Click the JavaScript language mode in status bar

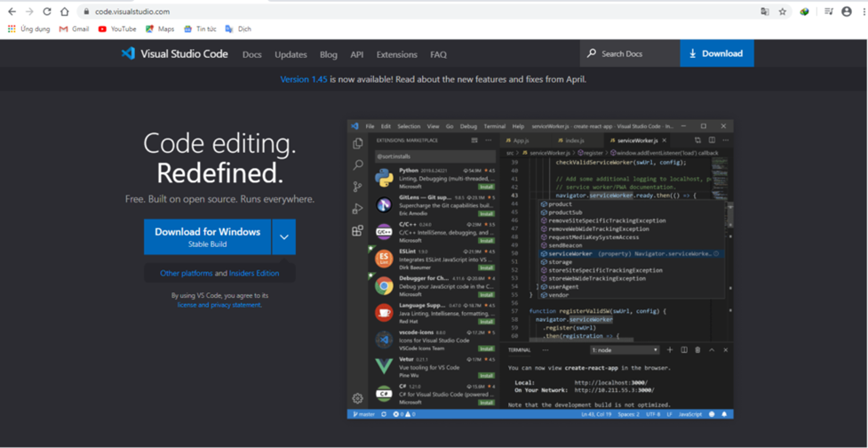pos(690,414)
